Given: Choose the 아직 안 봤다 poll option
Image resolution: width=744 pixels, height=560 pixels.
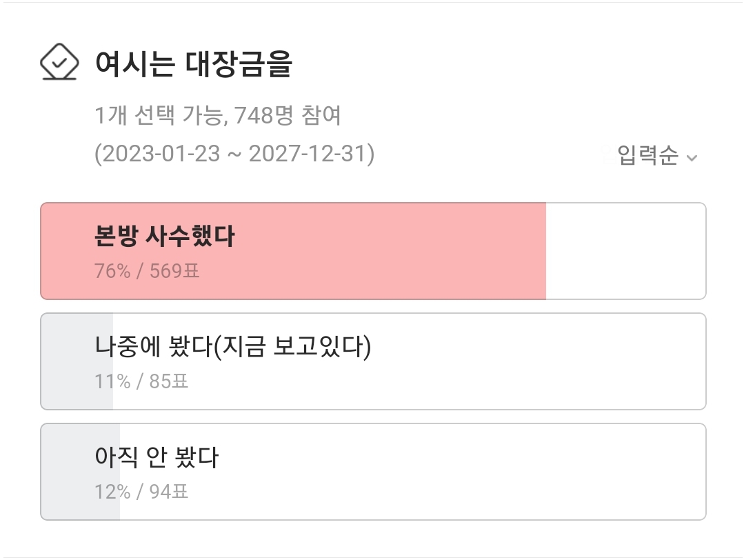Looking at the screenshot, I should pos(374,472).
